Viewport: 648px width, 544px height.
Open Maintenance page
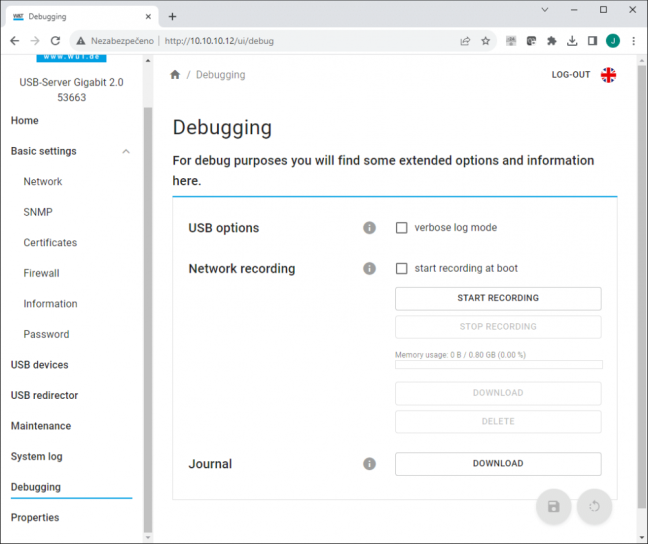pyautogui.click(x=41, y=426)
